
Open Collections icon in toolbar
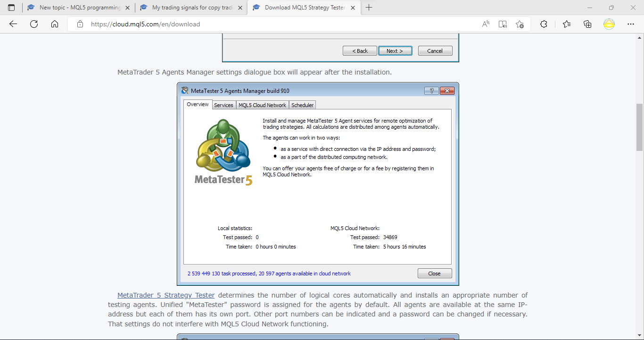[x=587, y=24]
